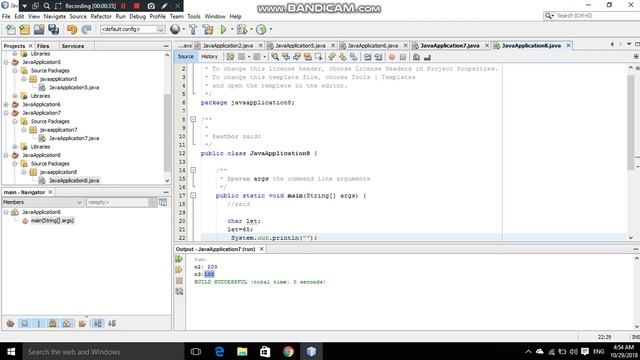This screenshot has width=640, height=360.
Task: Collapse the JavaApplication7 project node
Action: tap(6, 113)
